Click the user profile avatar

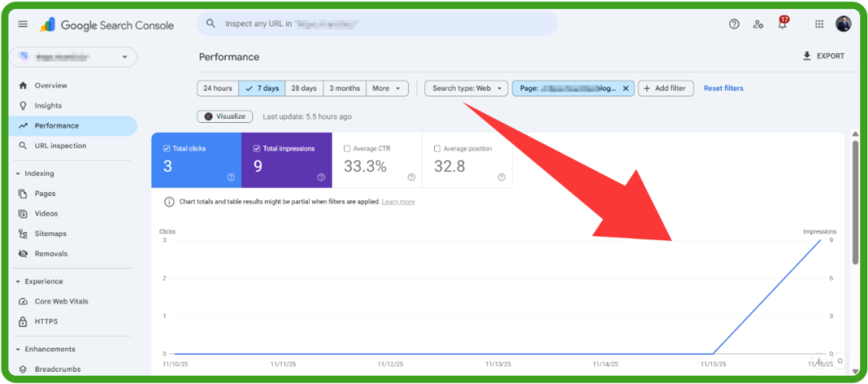click(x=843, y=24)
